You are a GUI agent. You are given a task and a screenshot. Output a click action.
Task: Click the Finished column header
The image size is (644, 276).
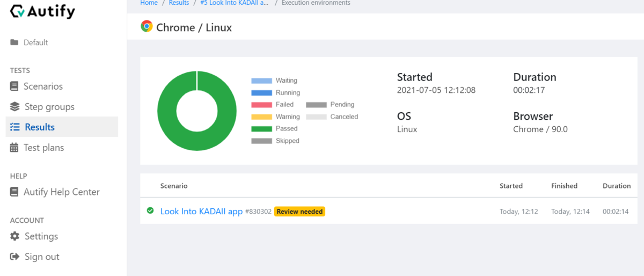564,186
